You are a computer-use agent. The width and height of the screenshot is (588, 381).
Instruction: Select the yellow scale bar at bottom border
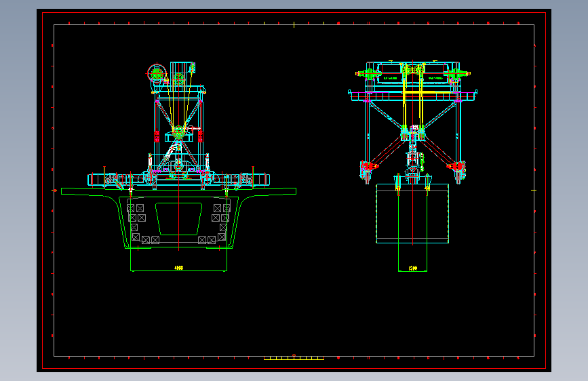pyautogui.click(x=294, y=358)
